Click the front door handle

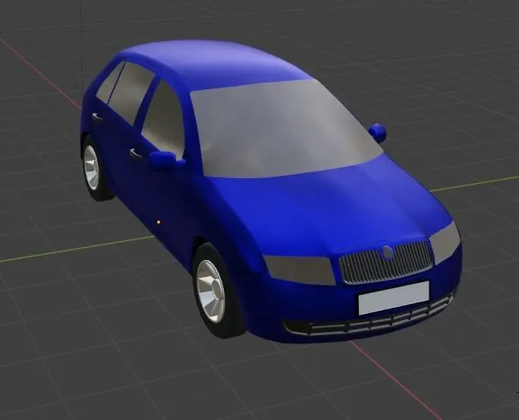[135, 153]
